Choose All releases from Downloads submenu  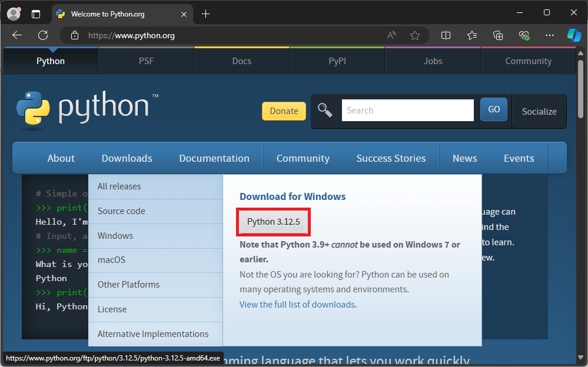click(x=155, y=186)
